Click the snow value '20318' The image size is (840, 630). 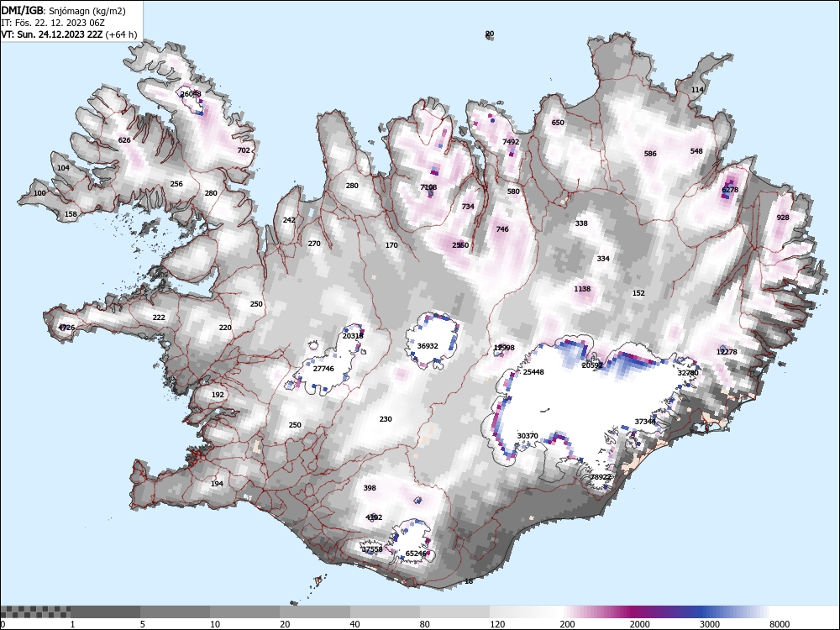(x=353, y=337)
